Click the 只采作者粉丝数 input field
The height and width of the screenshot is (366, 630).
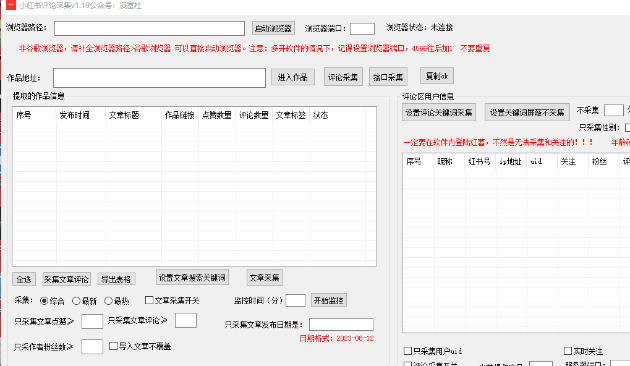pyautogui.click(x=92, y=346)
